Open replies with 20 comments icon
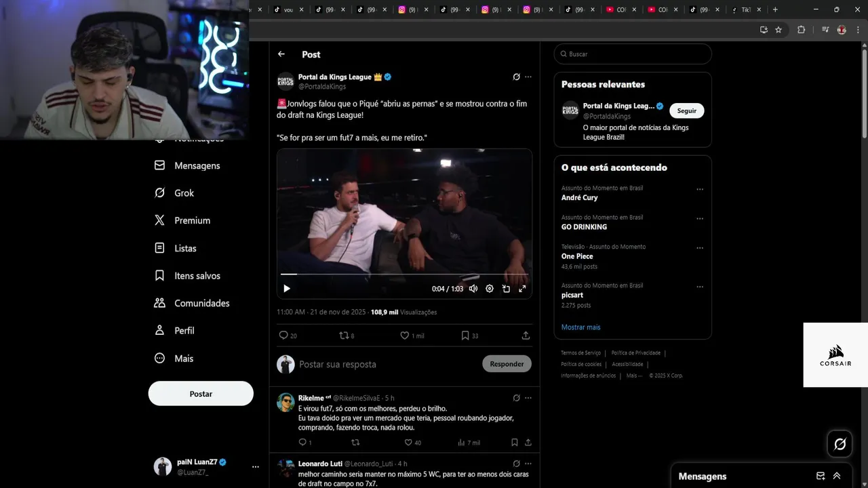This screenshot has height=488, width=868. (x=288, y=335)
